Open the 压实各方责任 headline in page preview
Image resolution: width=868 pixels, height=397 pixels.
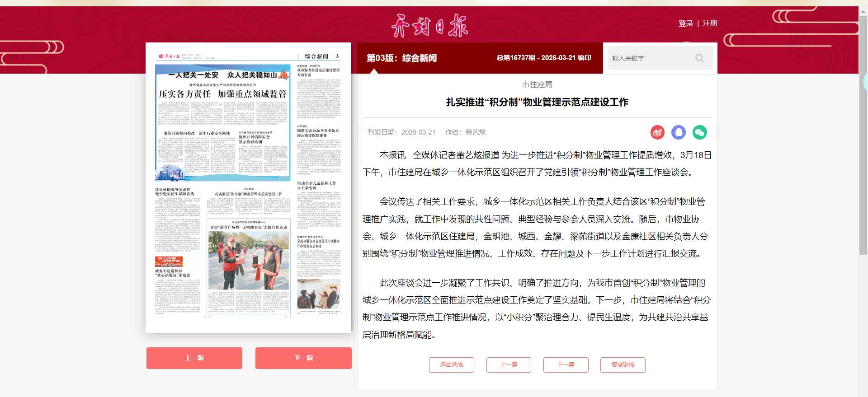(x=222, y=94)
